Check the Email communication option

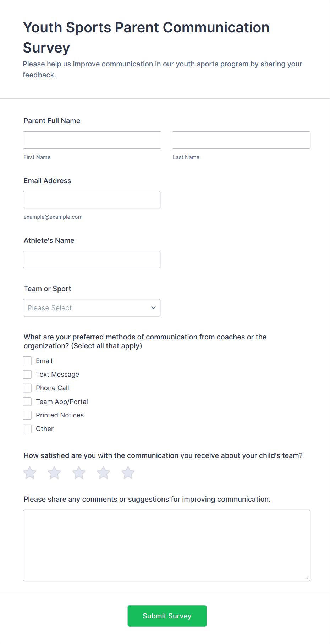(27, 361)
